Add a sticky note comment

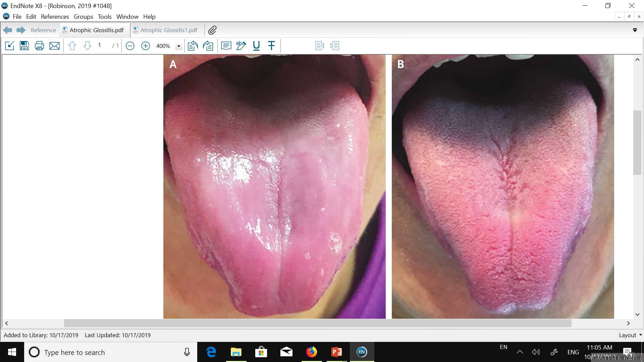(226, 46)
